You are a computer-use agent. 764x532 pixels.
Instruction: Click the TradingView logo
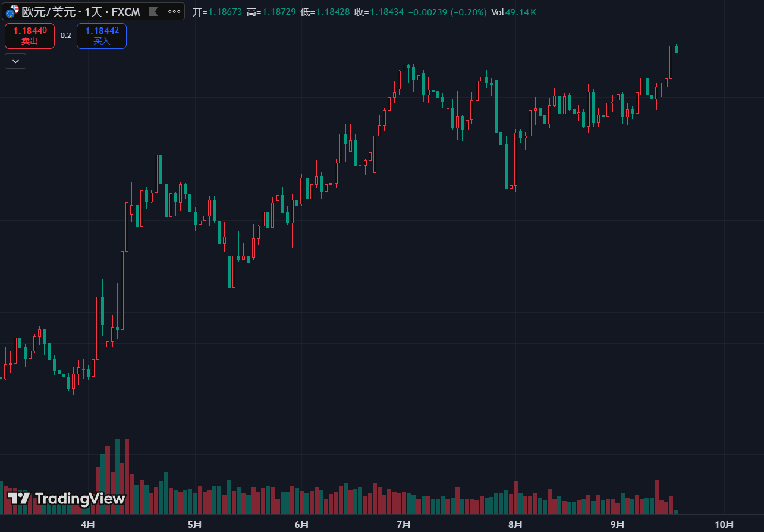click(66, 499)
